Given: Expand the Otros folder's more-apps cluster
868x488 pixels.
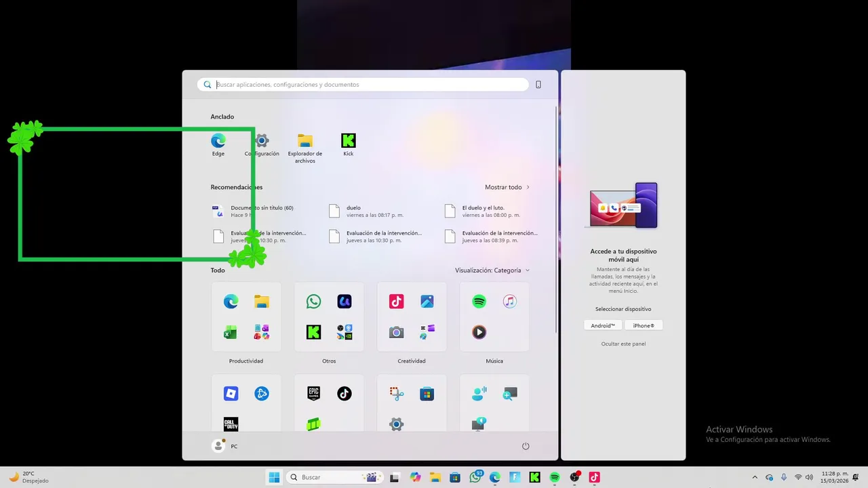Looking at the screenshot, I should coord(344,332).
